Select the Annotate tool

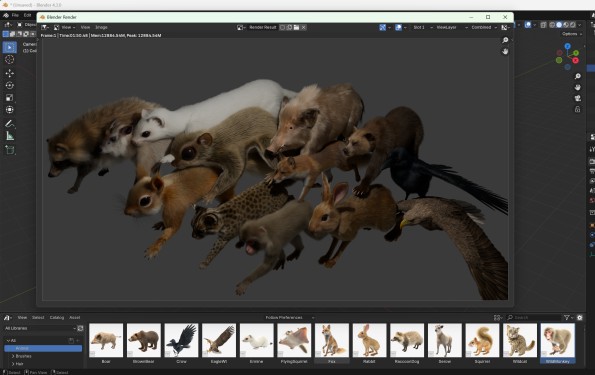pos(9,123)
